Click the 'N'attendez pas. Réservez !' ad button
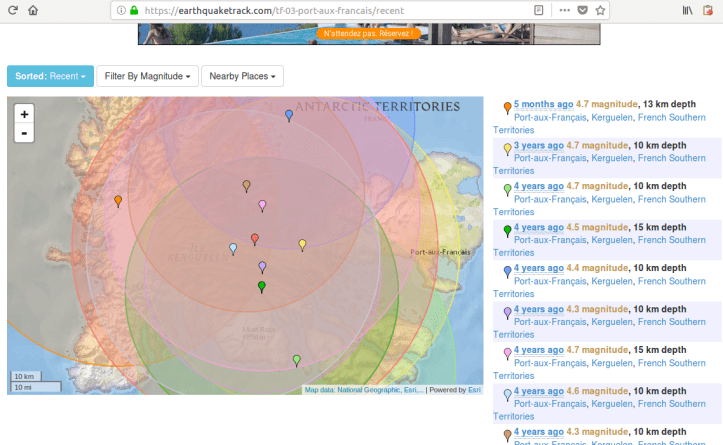This screenshot has width=723, height=445. (369, 33)
